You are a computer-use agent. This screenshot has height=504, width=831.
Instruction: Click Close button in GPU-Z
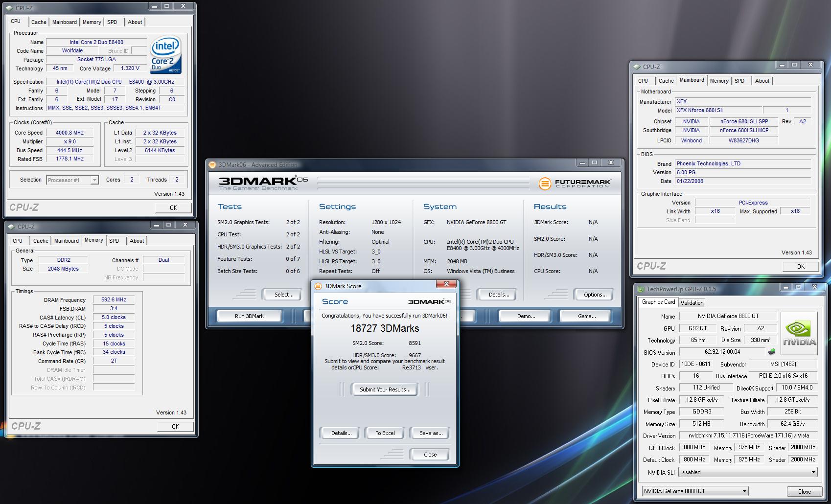pos(804,492)
